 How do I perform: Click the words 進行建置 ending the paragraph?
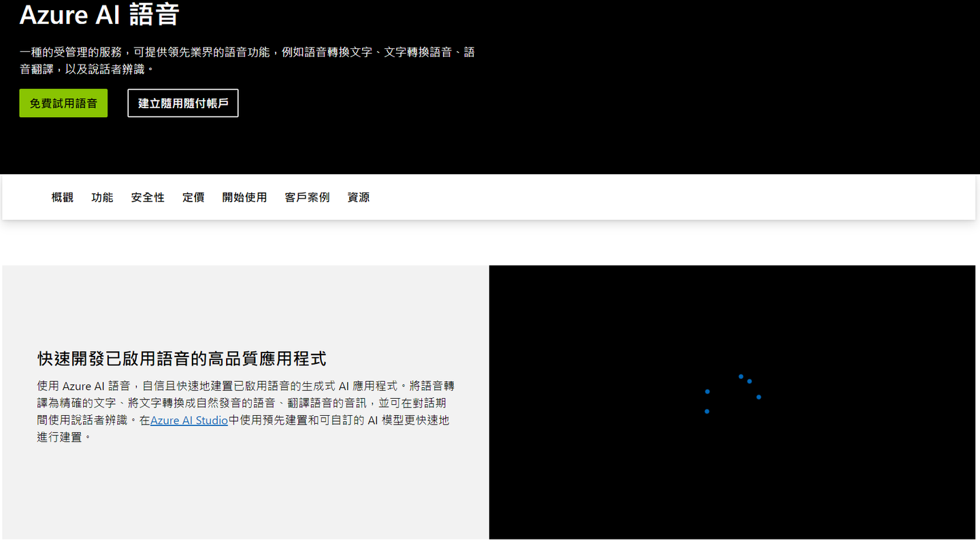pos(60,437)
